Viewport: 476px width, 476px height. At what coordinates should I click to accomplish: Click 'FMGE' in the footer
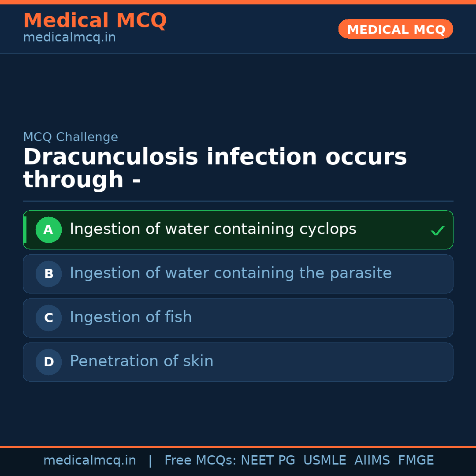pos(416,461)
